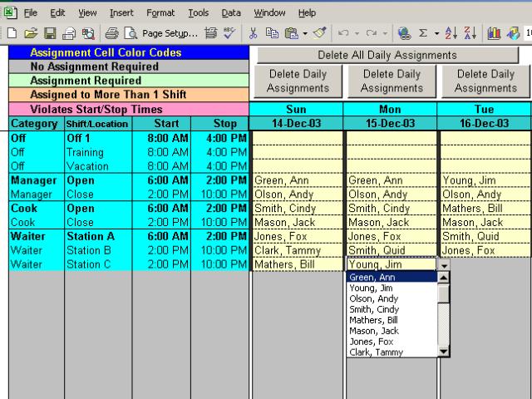The height and width of the screenshot is (399, 532).
Task: Choose Smith, Cindy from dropdown list
Action: (392, 309)
